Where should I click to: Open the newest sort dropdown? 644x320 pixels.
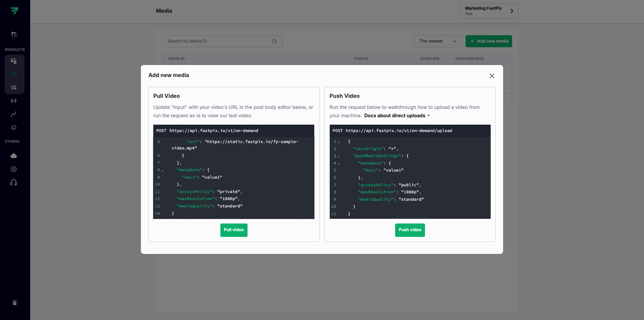pos(438,41)
